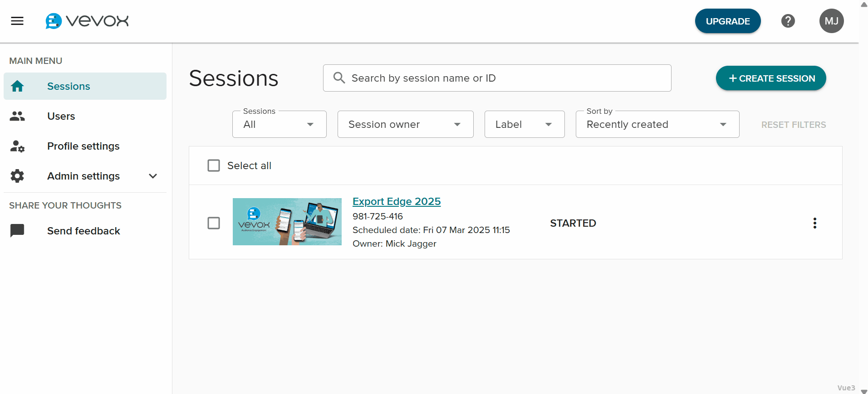Click the Users people icon

point(17,116)
